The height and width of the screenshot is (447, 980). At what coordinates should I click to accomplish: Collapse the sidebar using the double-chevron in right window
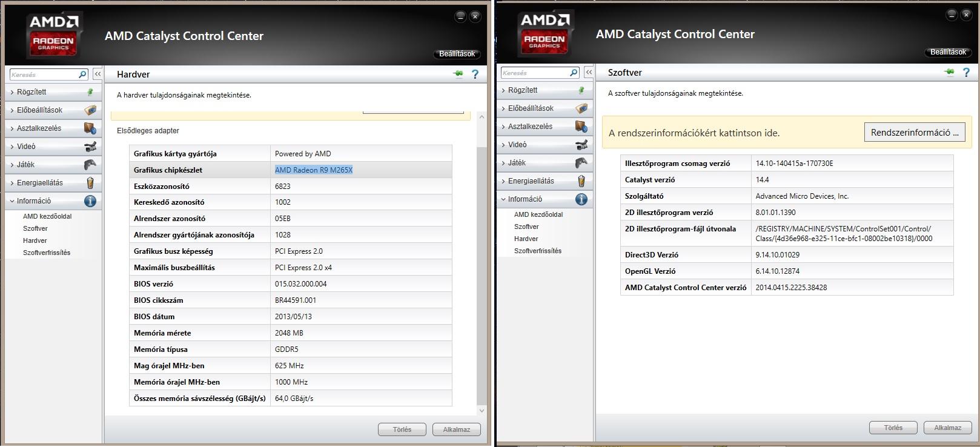point(589,72)
